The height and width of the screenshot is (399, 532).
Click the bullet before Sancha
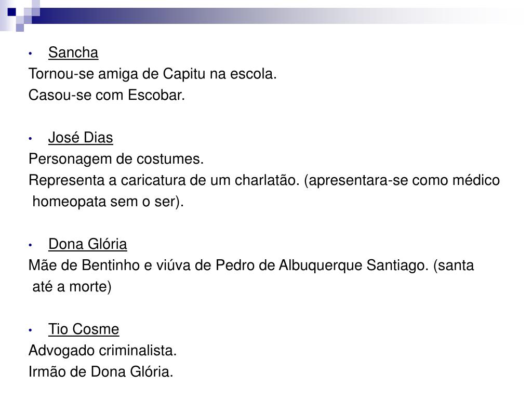pyautogui.click(x=31, y=54)
